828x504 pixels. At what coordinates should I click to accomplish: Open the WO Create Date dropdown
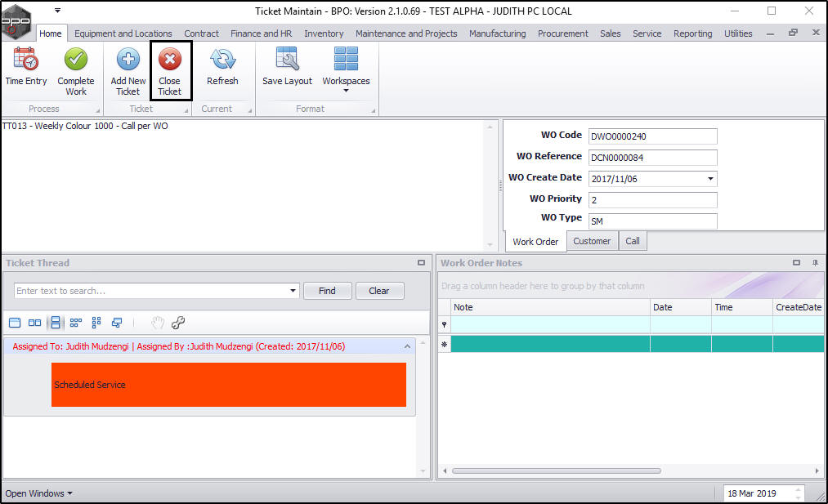click(710, 179)
